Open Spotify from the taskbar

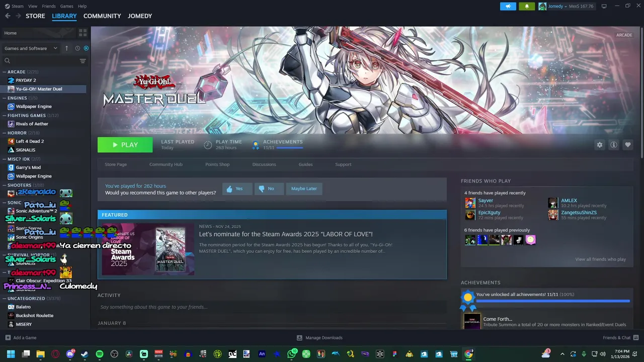[100, 354]
